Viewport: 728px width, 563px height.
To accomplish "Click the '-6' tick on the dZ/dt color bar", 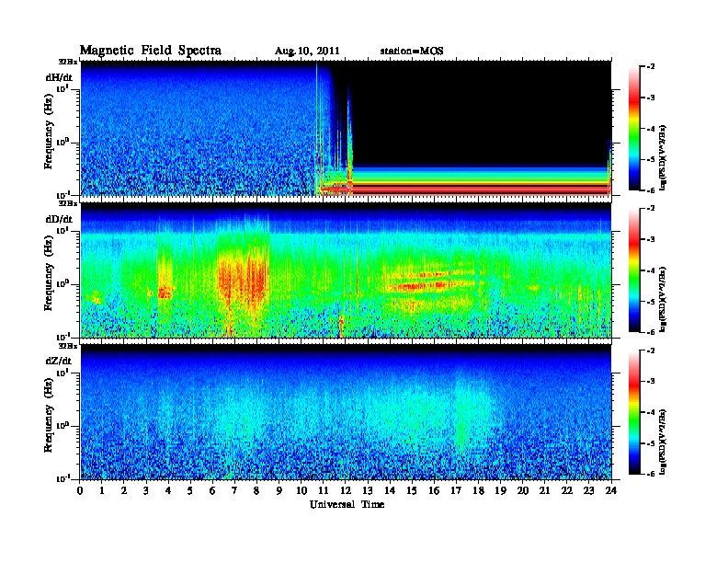I will 651,474.
